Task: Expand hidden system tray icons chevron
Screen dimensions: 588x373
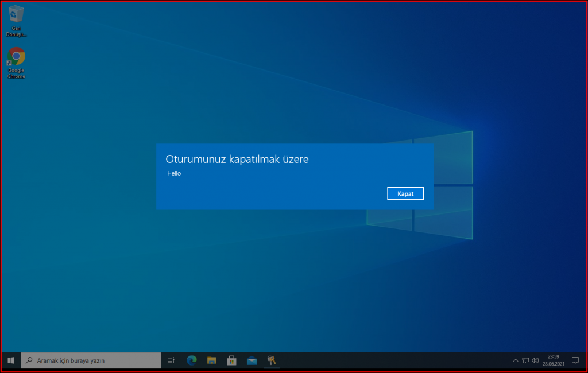Action: point(515,360)
